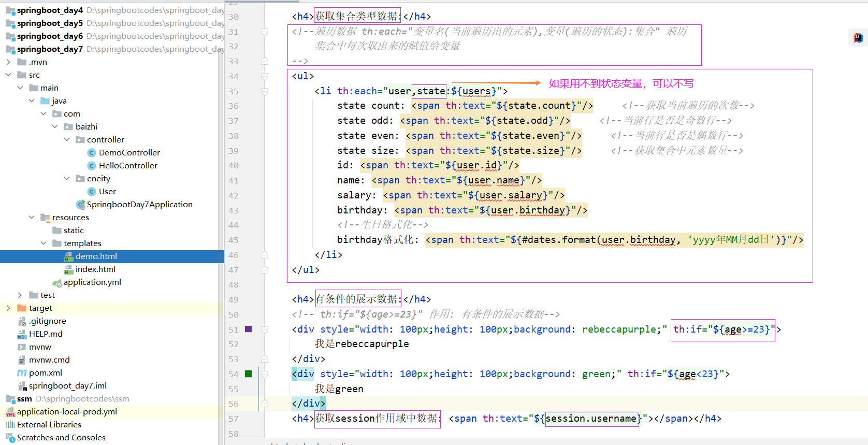Select springboot_day7 module

(50, 49)
